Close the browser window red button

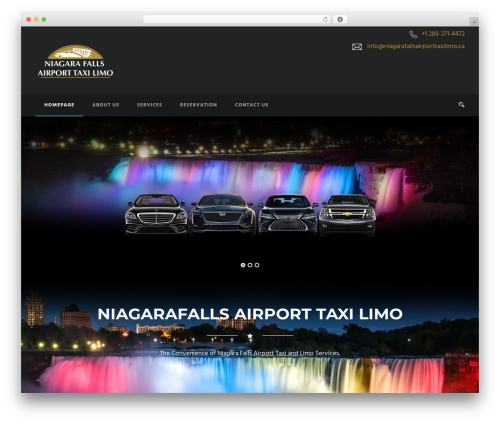(x=29, y=19)
